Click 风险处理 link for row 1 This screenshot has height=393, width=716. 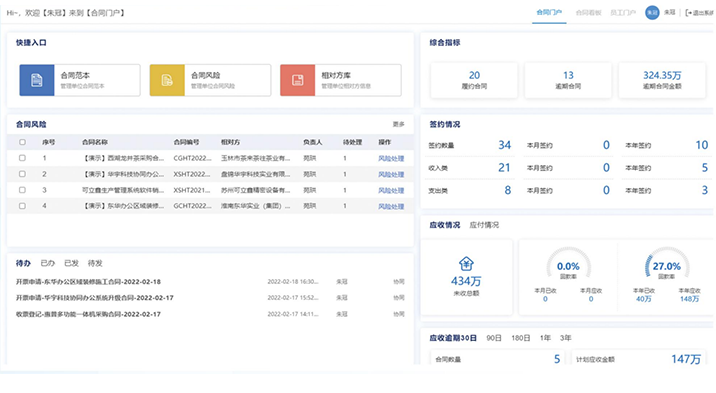pyautogui.click(x=391, y=158)
